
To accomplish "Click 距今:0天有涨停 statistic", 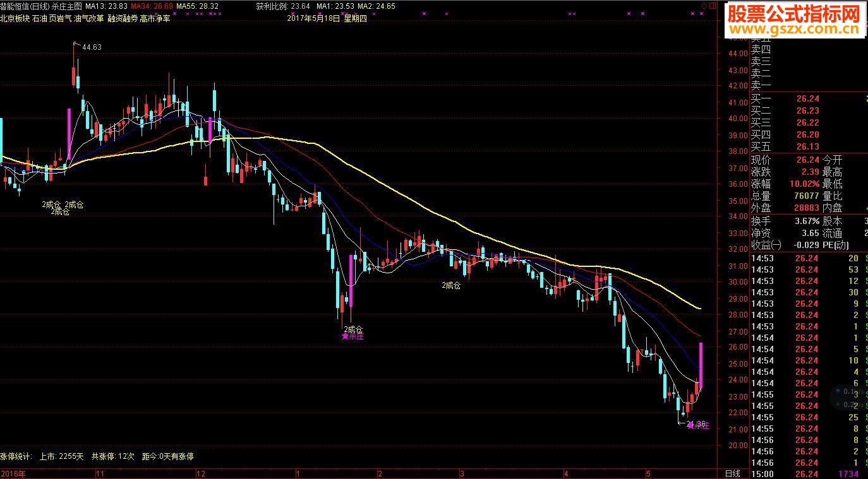I will pos(168,456).
